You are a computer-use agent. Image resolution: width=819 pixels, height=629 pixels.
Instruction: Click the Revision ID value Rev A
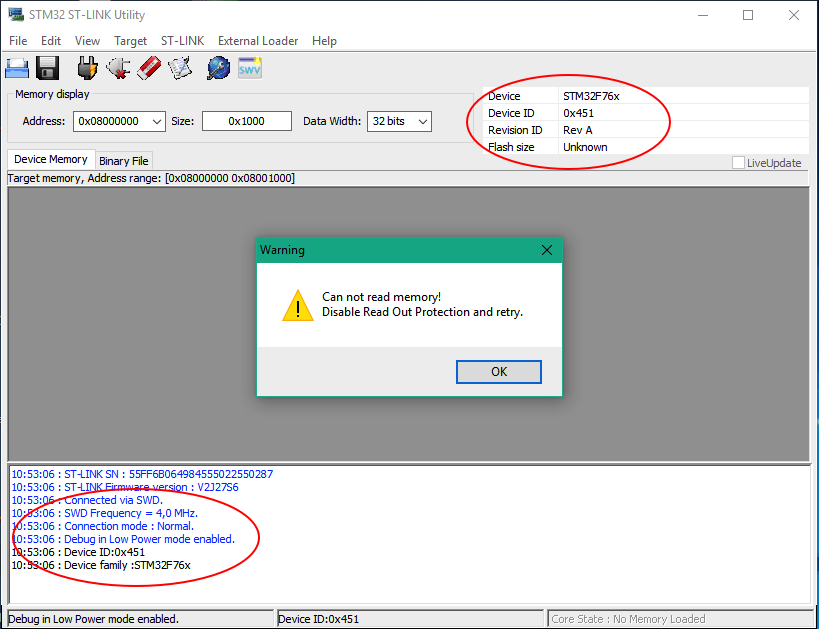(578, 130)
